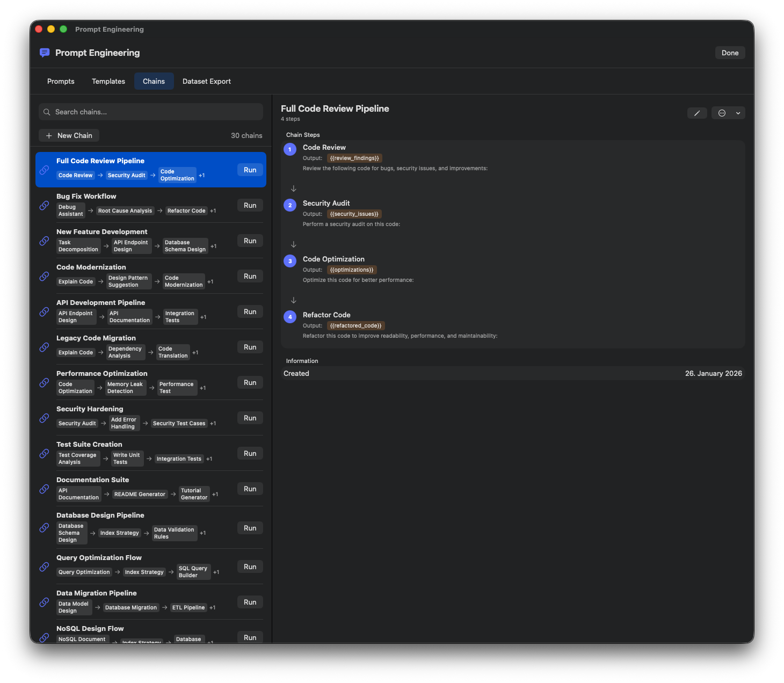
Task: Click the link icon for Documentation Suite
Action: pos(45,489)
